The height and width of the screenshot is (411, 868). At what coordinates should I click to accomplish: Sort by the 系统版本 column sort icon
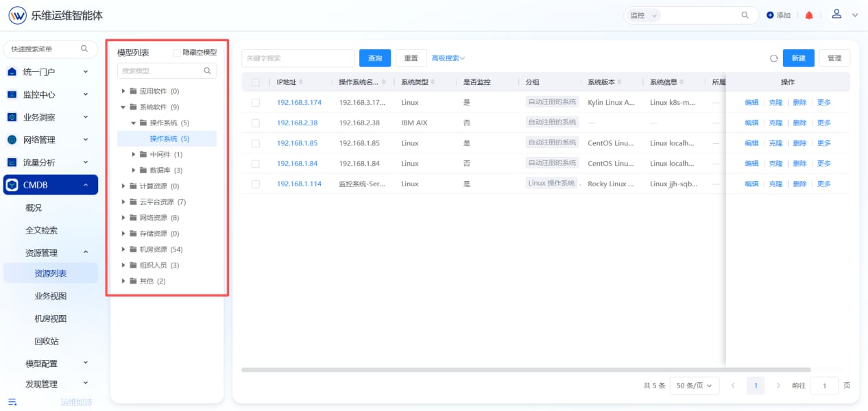620,82
